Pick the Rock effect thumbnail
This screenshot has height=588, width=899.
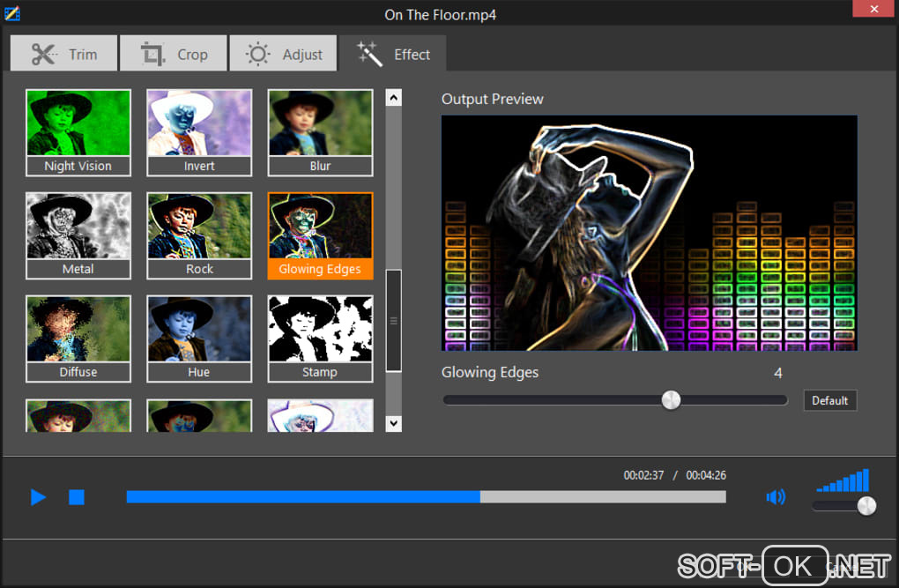tap(199, 235)
